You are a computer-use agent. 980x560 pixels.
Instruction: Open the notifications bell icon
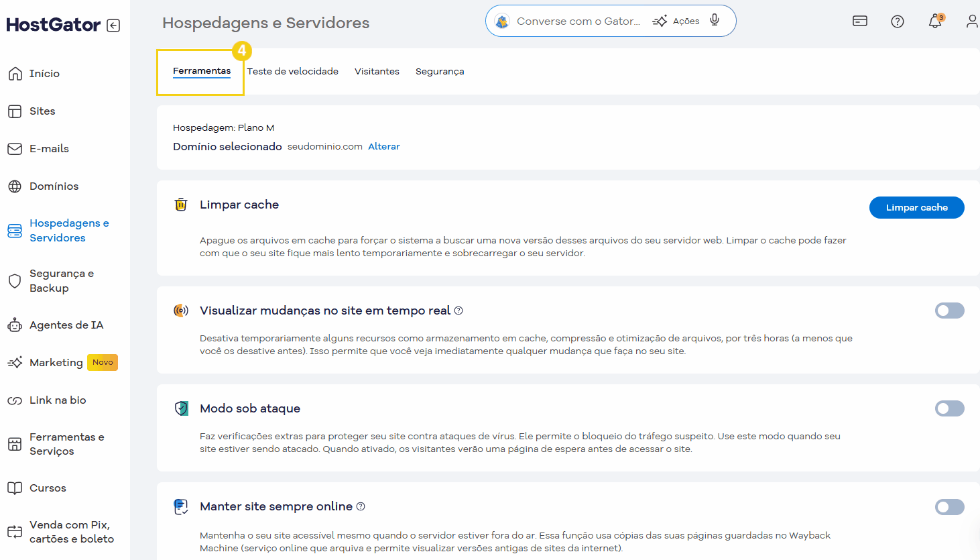point(935,21)
